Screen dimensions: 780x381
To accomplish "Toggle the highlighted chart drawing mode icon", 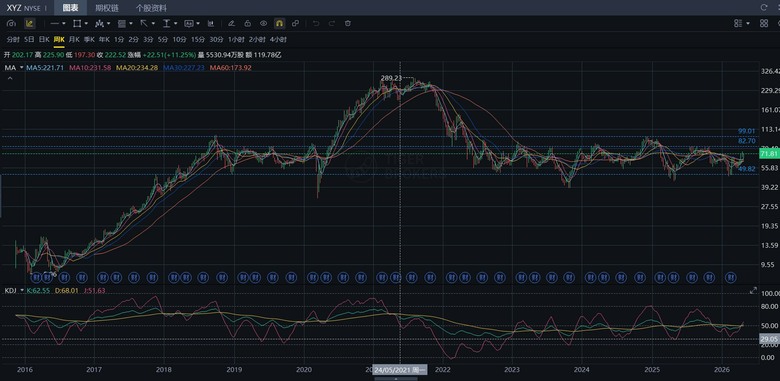I will click(x=29, y=23).
